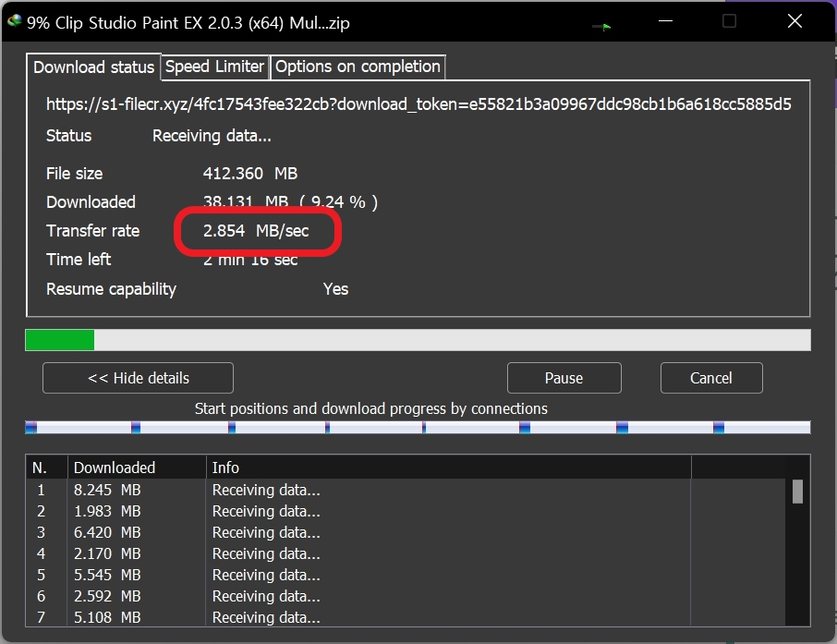Click the transfer rate value 2.854 MB/sec
This screenshot has width=837, height=644.
pyautogui.click(x=256, y=231)
